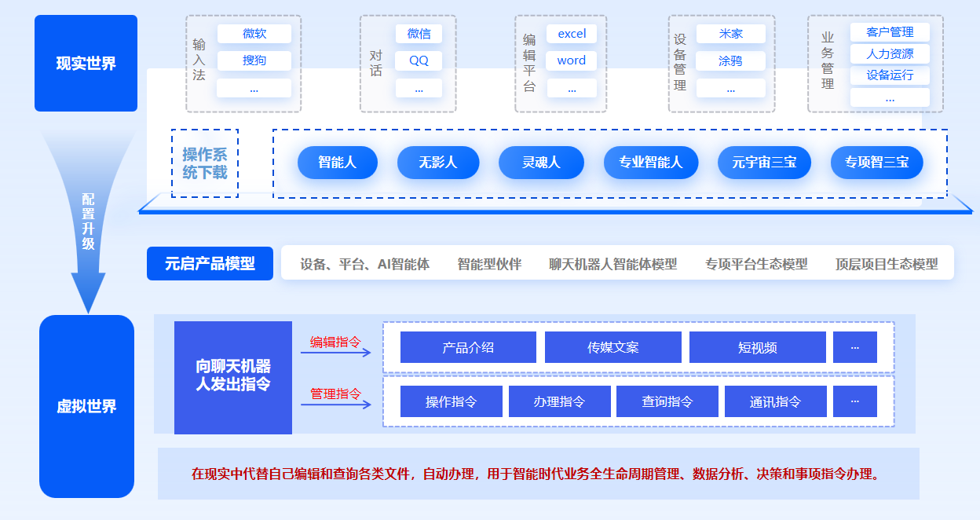The width and height of the screenshot is (980, 520).
Task: Select the 短视频 tile
Action: pyautogui.click(x=757, y=347)
